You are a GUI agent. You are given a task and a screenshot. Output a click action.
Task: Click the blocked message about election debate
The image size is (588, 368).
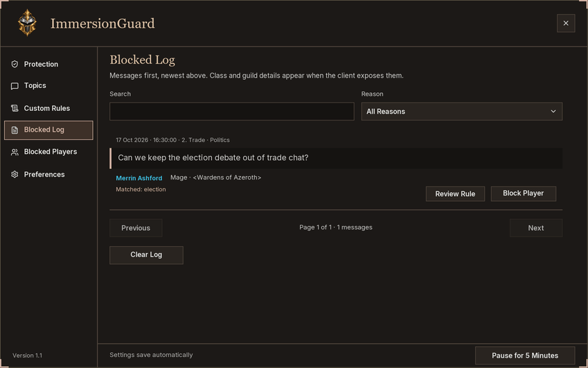coord(336,158)
